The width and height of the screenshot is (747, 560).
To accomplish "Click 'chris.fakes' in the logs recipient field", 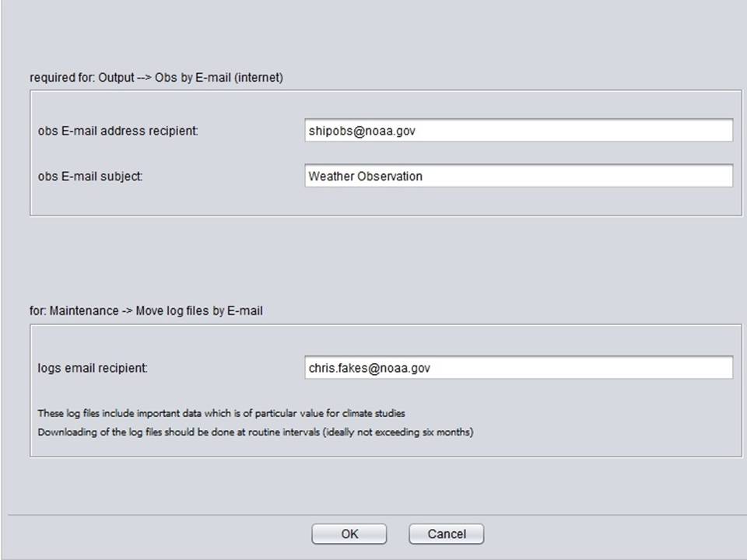I will tap(338, 368).
